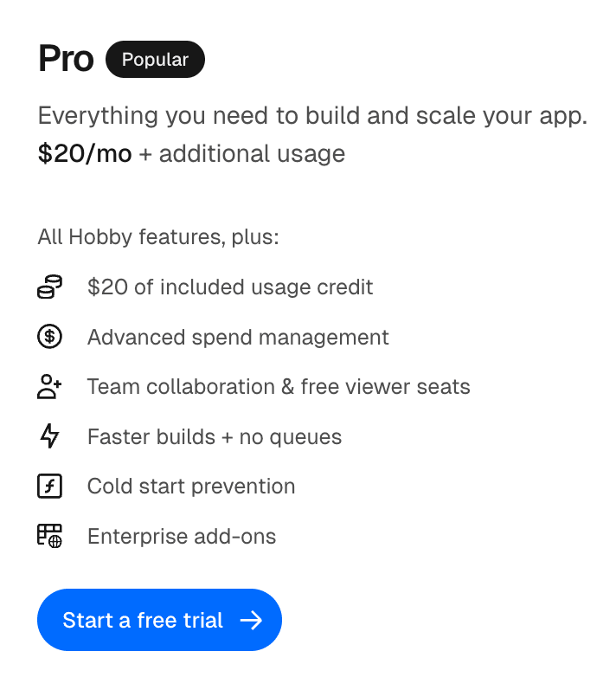Click the dollar sign spend management icon
This screenshot has height=677, width=616.
50,337
